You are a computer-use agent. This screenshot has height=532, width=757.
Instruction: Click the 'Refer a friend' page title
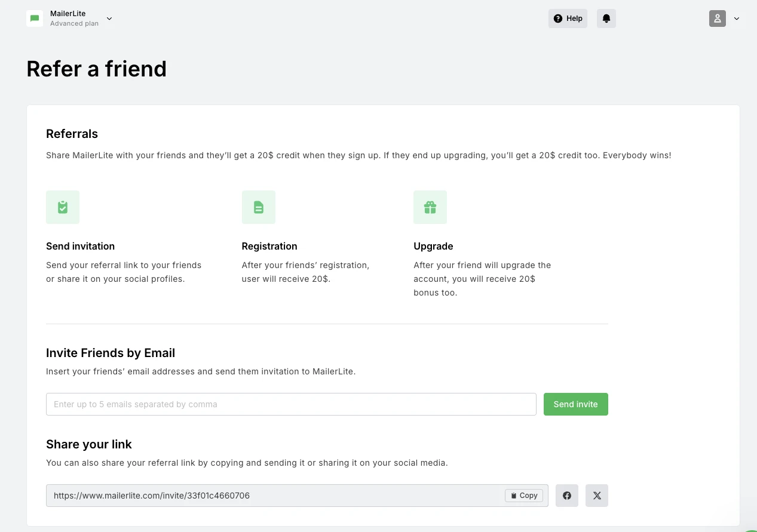[97, 69]
